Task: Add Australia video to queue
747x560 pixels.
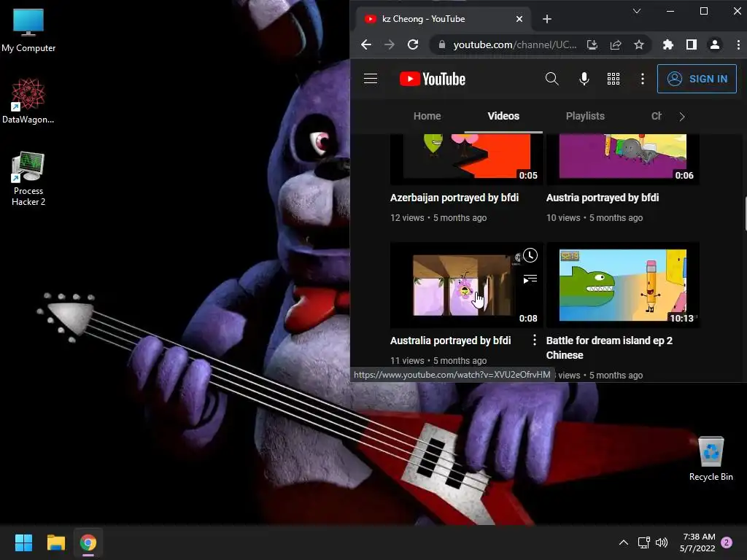Action: point(530,279)
